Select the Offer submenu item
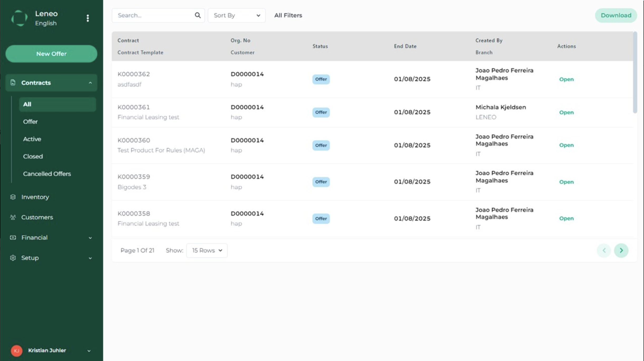The image size is (644, 361). tap(30, 122)
